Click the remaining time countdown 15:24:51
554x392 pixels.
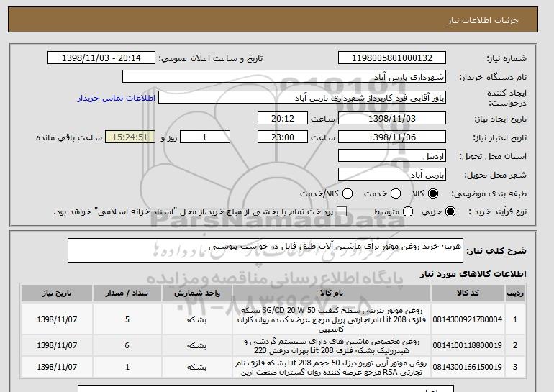[x=130, y=137]
